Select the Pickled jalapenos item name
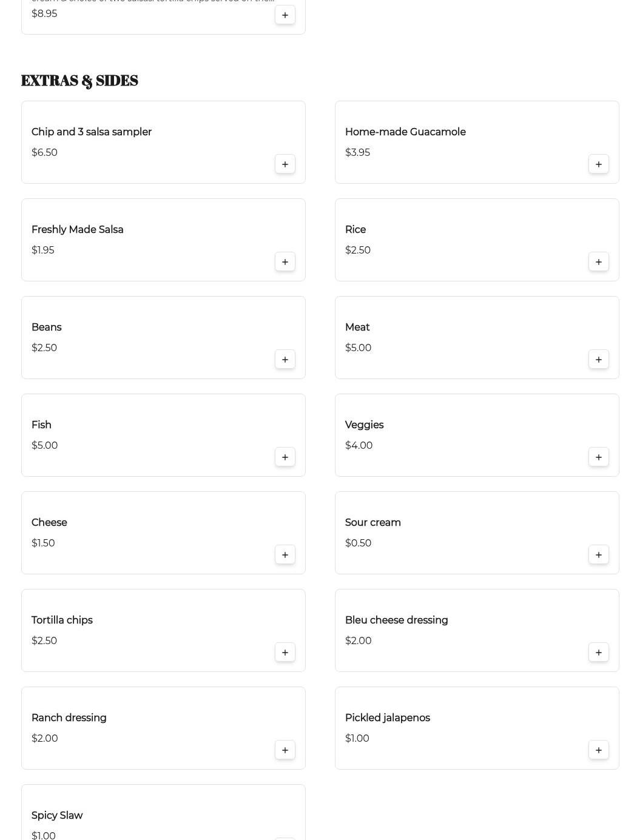This screenshot has width=637, height=840. tap(387, 717)
